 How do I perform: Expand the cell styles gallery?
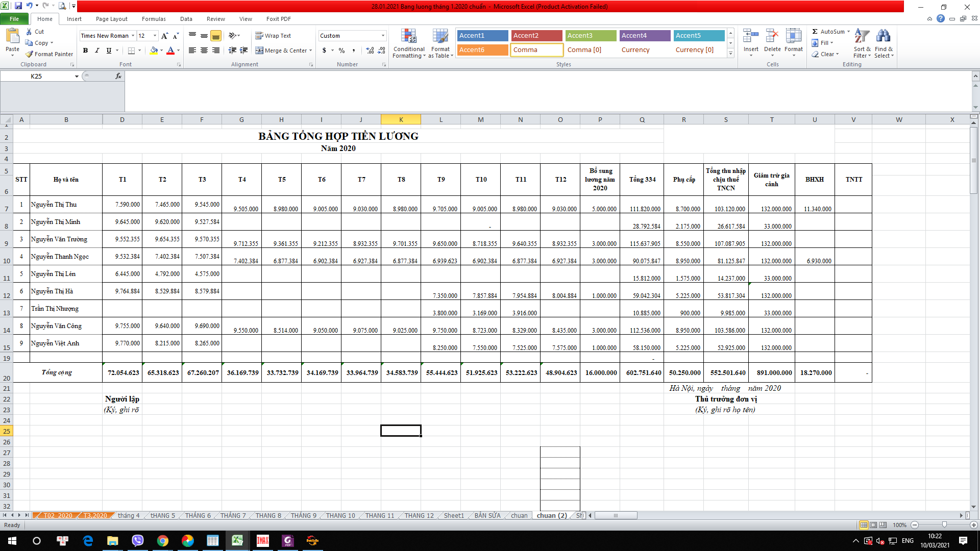731,53
